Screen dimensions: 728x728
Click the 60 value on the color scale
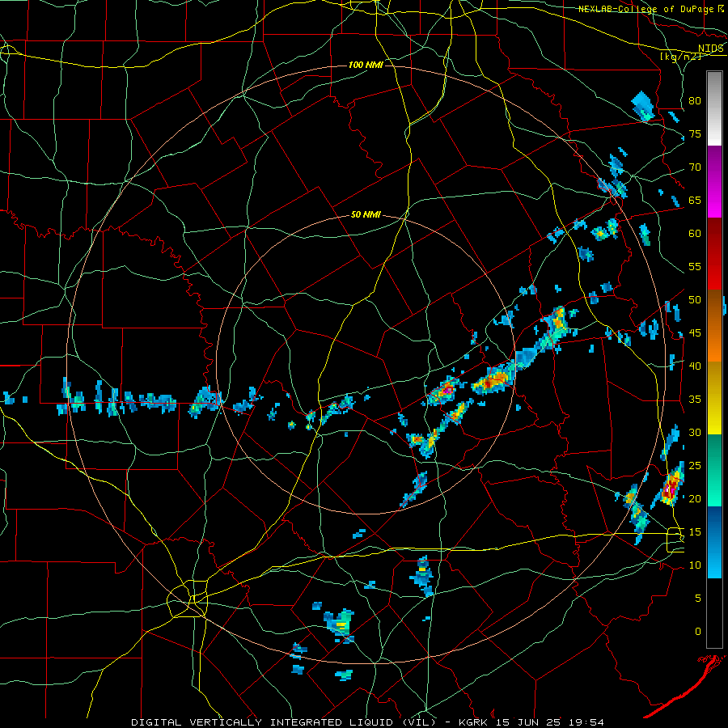click(695, 234)
